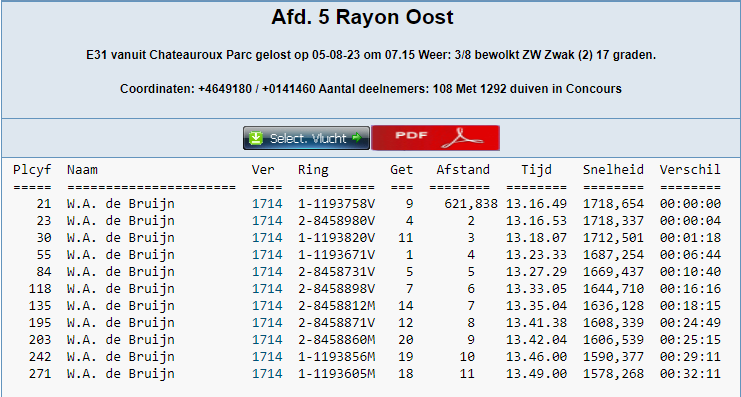Open Ver link 1714 in placement 242 row
741x397 pixels.
coord(267,357)
